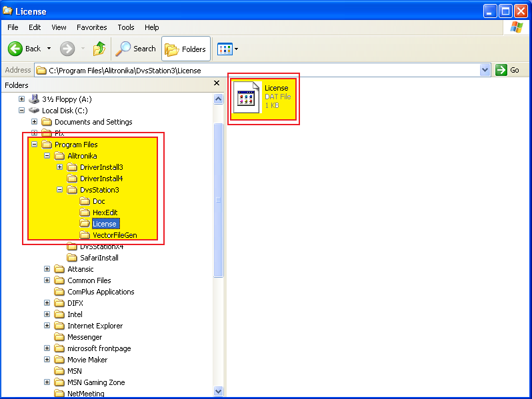Expand Documents and Settings node
The height and width of the screenshot is (399, 532).
click(34, 121)
